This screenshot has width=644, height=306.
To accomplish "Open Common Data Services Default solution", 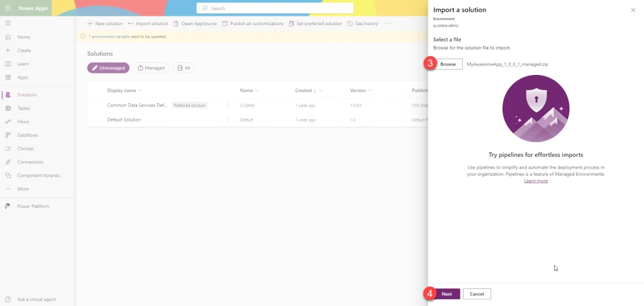I will click(x=137, y=105).
